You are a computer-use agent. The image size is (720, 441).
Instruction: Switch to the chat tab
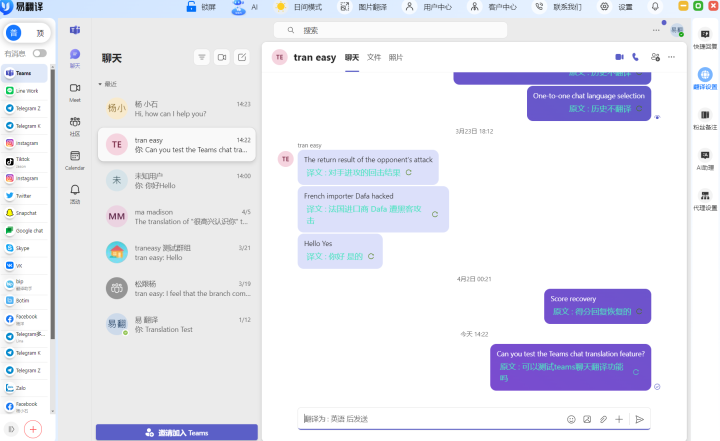(352, 57)
